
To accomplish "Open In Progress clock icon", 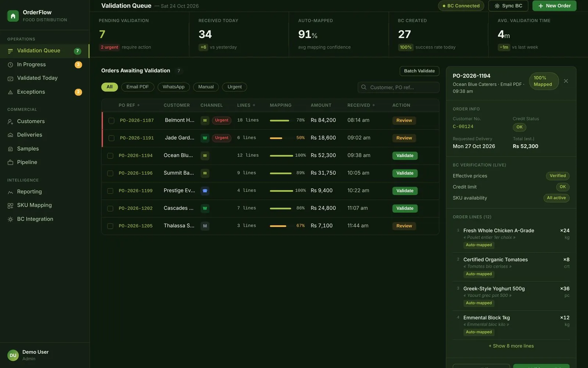I will tap(10, 65).
